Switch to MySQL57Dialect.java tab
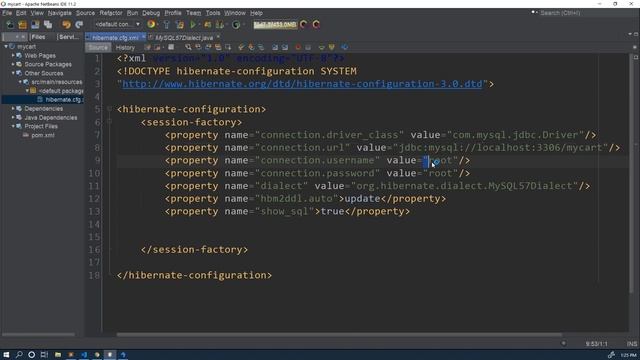 [x=184, y=38]
